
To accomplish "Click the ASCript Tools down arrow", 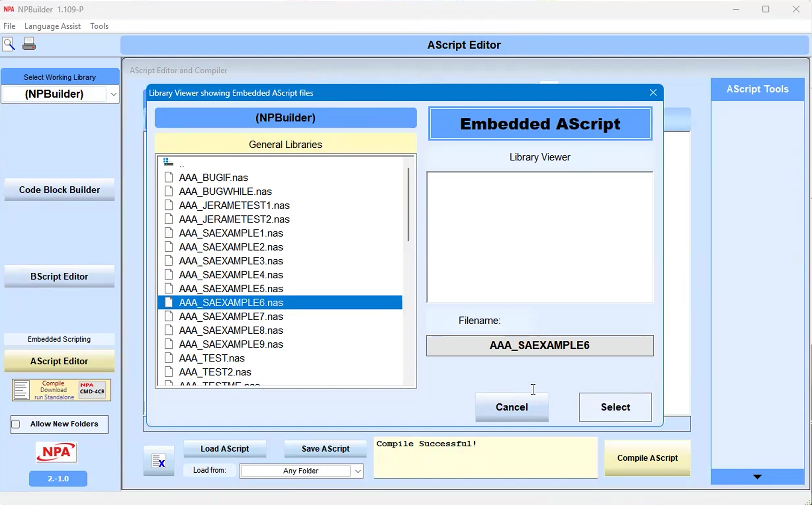I will (757, 477).
